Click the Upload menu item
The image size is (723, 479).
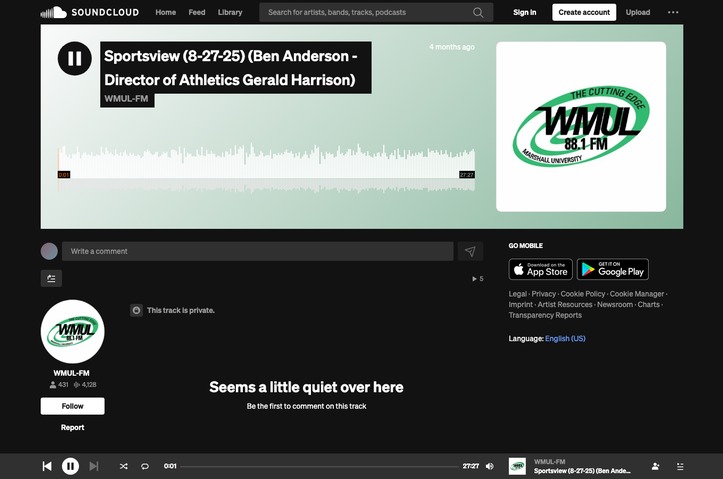[x=638, y=12]
